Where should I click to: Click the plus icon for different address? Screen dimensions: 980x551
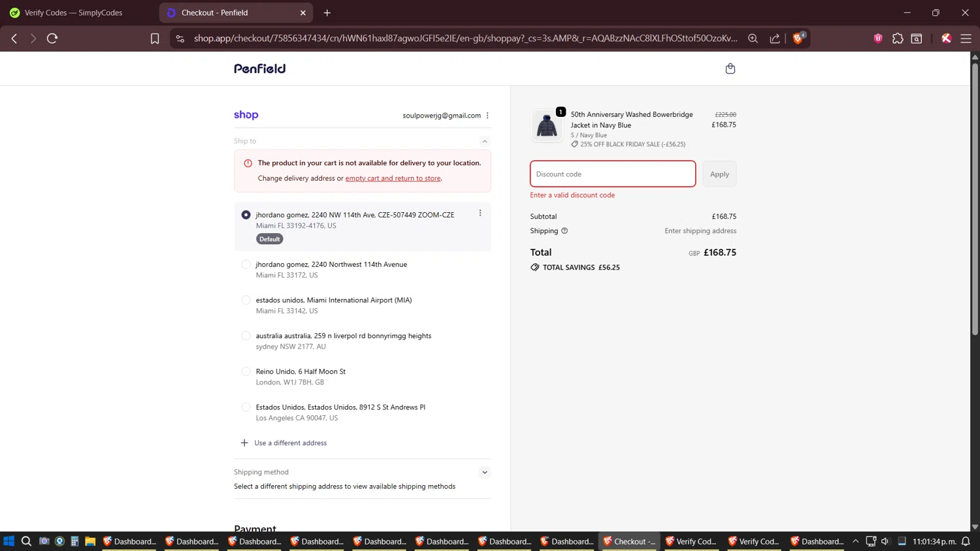[244, 443]
